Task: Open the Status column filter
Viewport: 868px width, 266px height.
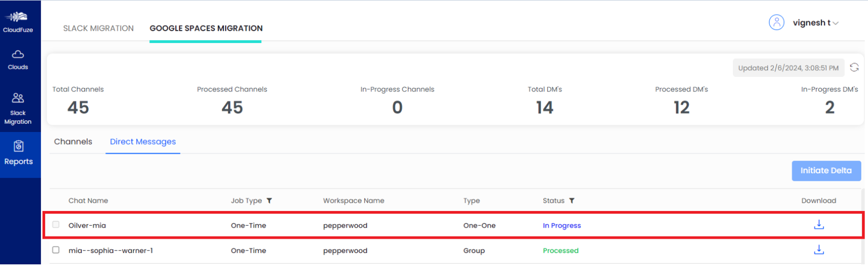Action: (572, 201)
